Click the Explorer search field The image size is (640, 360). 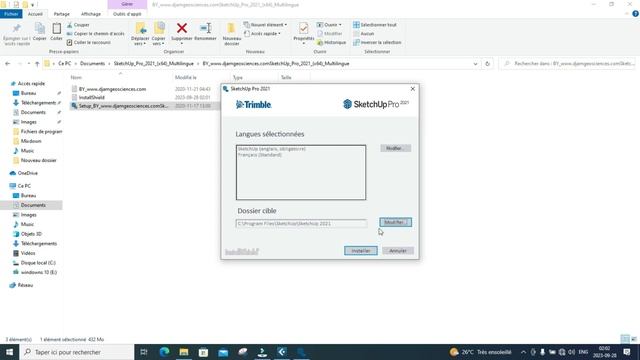coord(568,64)
